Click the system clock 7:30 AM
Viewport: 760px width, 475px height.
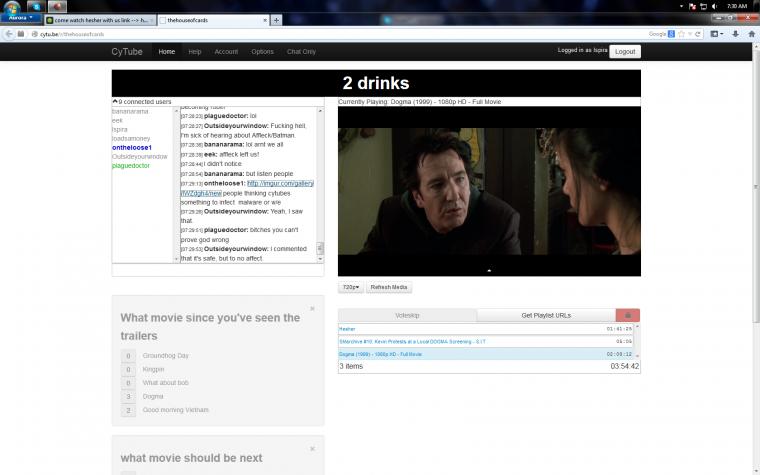click(x=737, y=6)
